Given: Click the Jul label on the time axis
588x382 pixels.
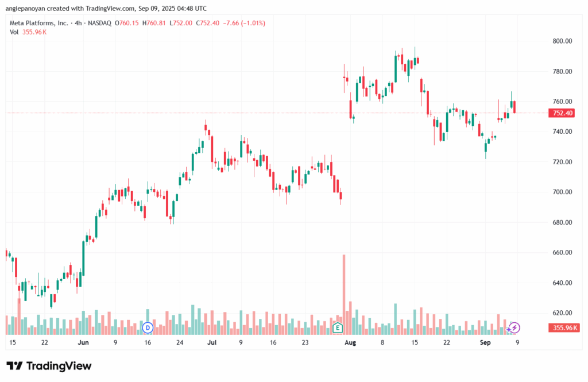Looking at the screenshot, I should click(212, 342).
